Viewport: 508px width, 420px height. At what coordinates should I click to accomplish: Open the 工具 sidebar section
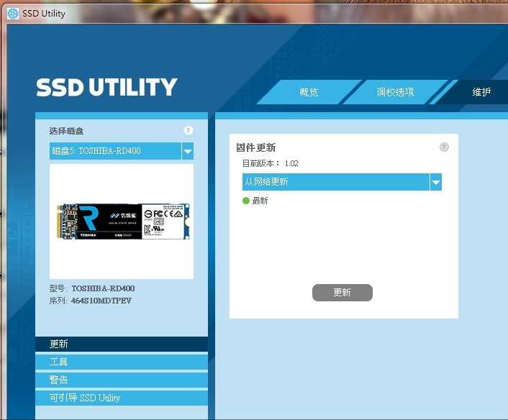click(122, 362)
